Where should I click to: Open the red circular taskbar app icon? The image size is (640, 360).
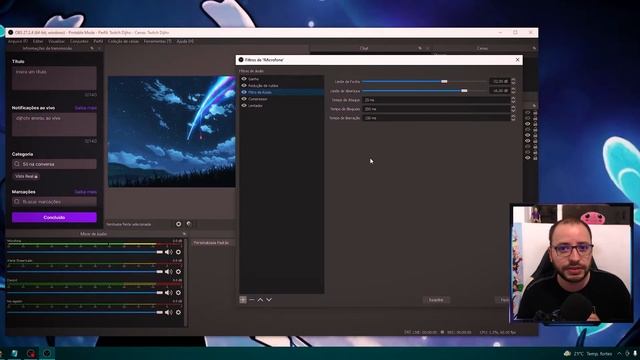(x=31, y=353)
